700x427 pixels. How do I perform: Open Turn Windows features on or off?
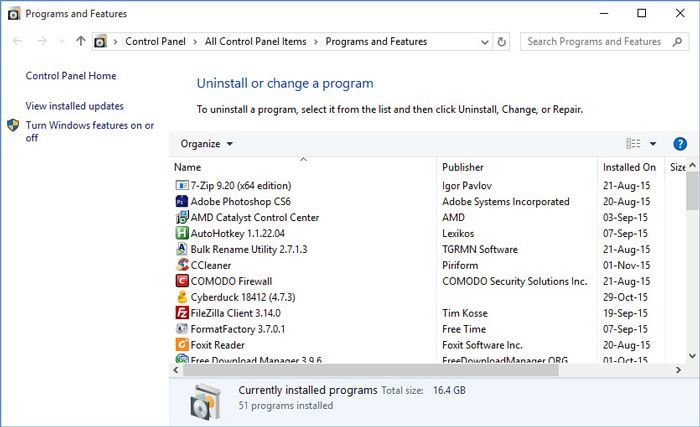coord(89,131)
